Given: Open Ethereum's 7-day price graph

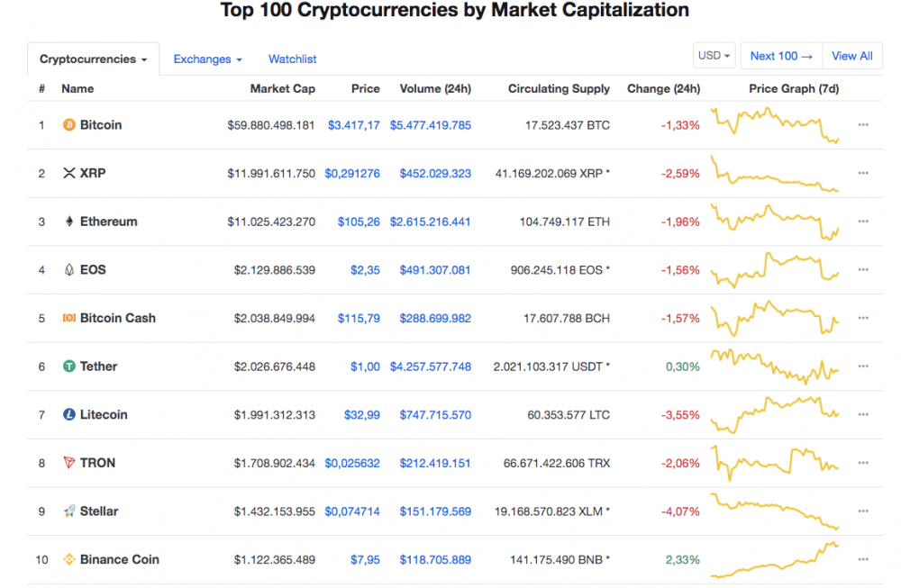Looking at the screenshot, I should coord(775,222).
